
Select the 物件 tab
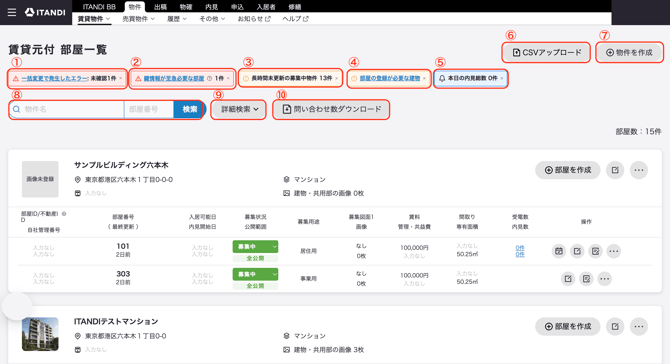[135, 7]
